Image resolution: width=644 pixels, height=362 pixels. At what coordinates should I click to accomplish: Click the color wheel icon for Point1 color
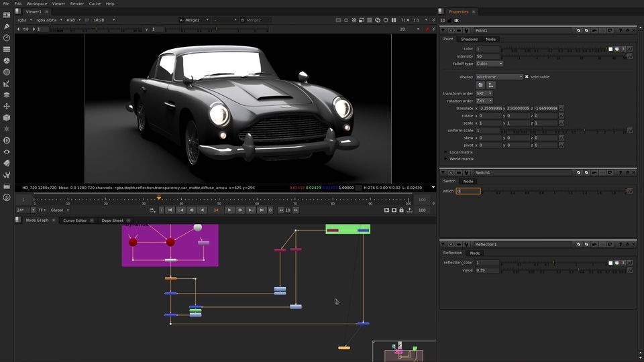[616, 49]
